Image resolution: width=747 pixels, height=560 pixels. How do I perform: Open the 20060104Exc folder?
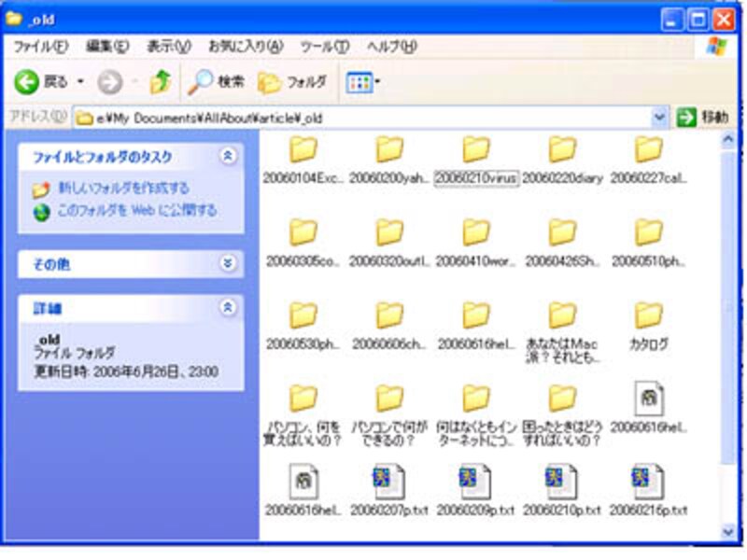[x=303, y=150]
